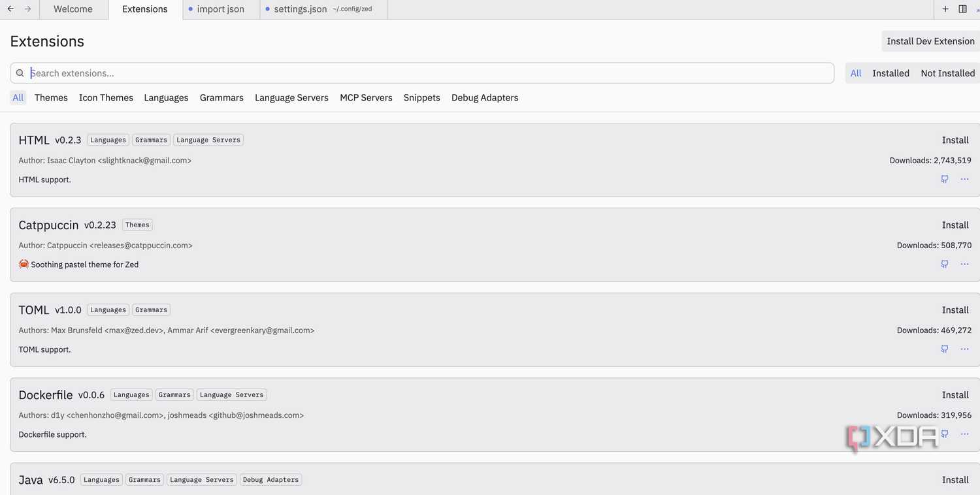Install the Catppuccin extension
The height and width of the screenshot is (495, 980).
tap(955, 225)
